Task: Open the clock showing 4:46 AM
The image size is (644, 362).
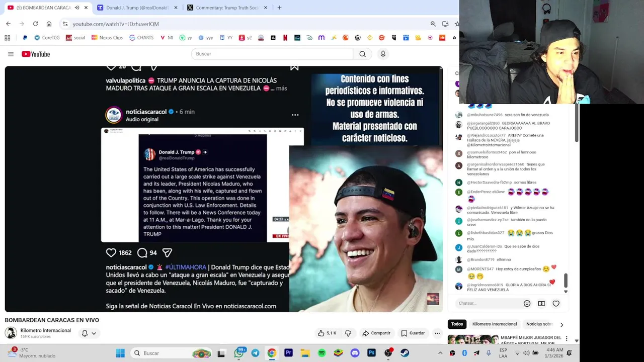Action: 554,353
